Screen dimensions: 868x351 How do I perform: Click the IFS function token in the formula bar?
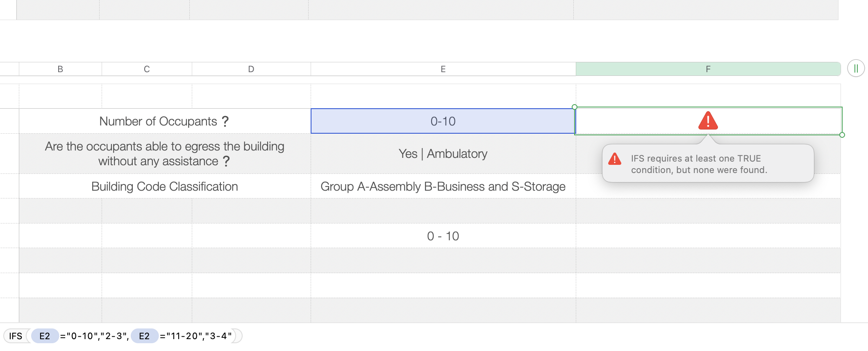(16, 336)
